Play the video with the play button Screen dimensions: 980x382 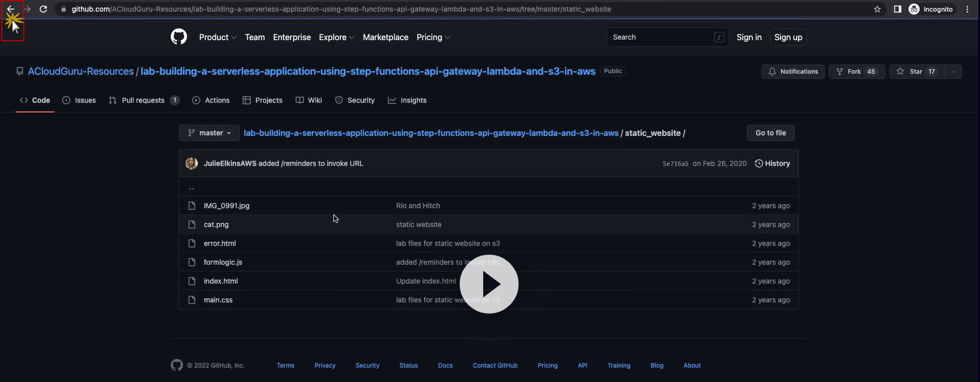tap(489, 284)
